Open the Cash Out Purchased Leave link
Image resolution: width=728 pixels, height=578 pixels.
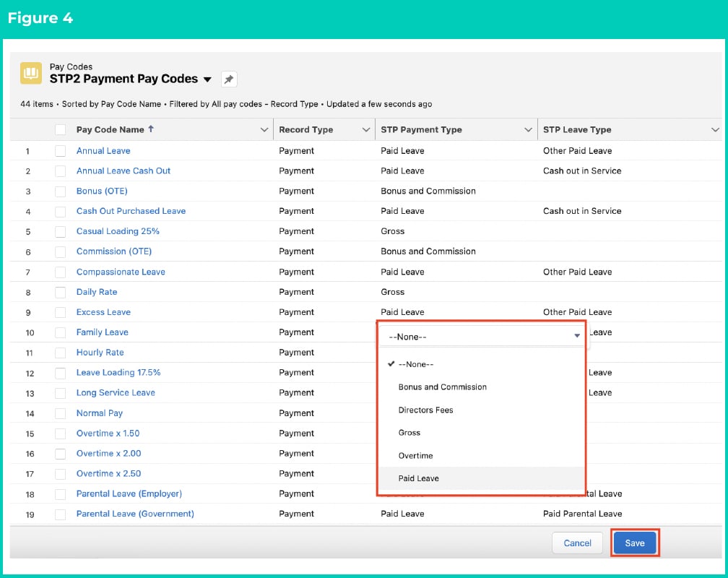(131, 211)
